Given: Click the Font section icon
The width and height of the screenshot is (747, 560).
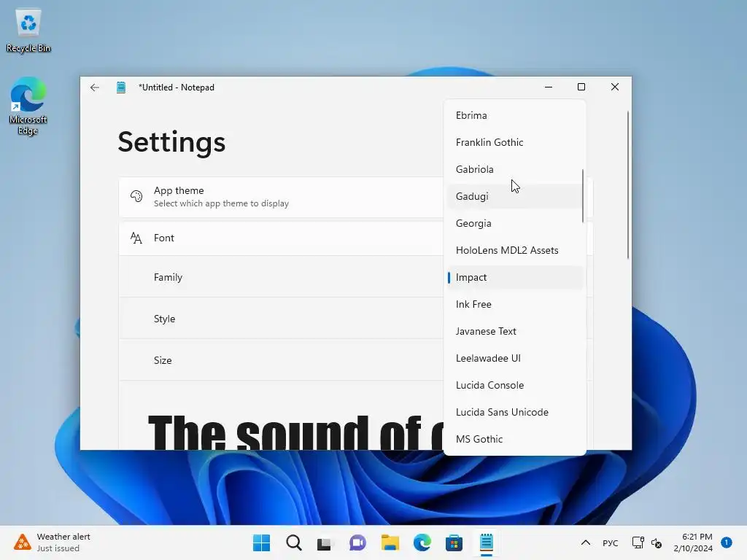Looking at the screenshot, I should 136,238.
